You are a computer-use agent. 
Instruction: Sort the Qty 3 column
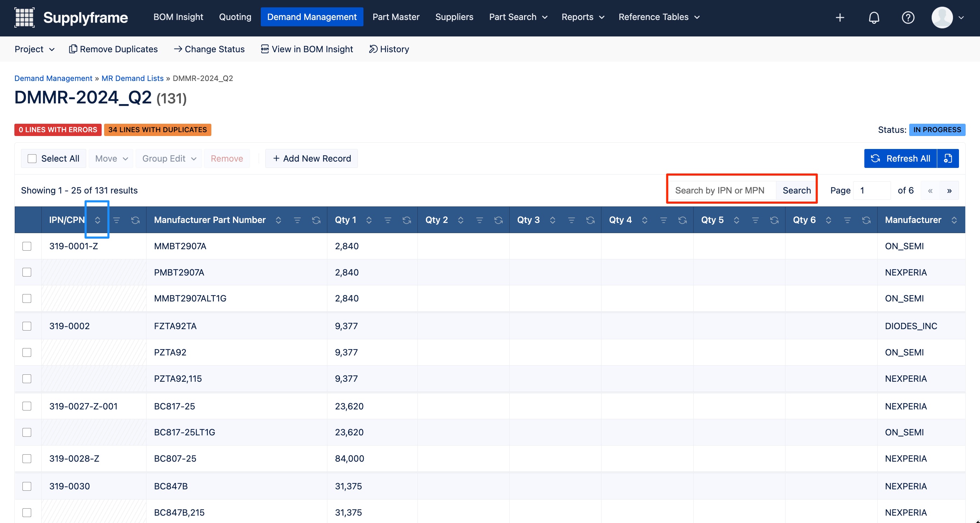tap(552, 220)
